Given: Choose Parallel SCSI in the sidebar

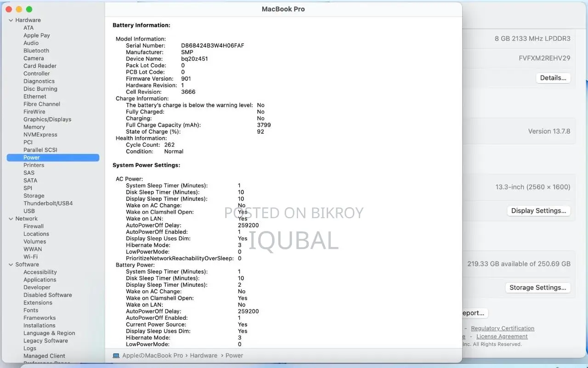Looking at the screenshot, I should coord(40,150).
